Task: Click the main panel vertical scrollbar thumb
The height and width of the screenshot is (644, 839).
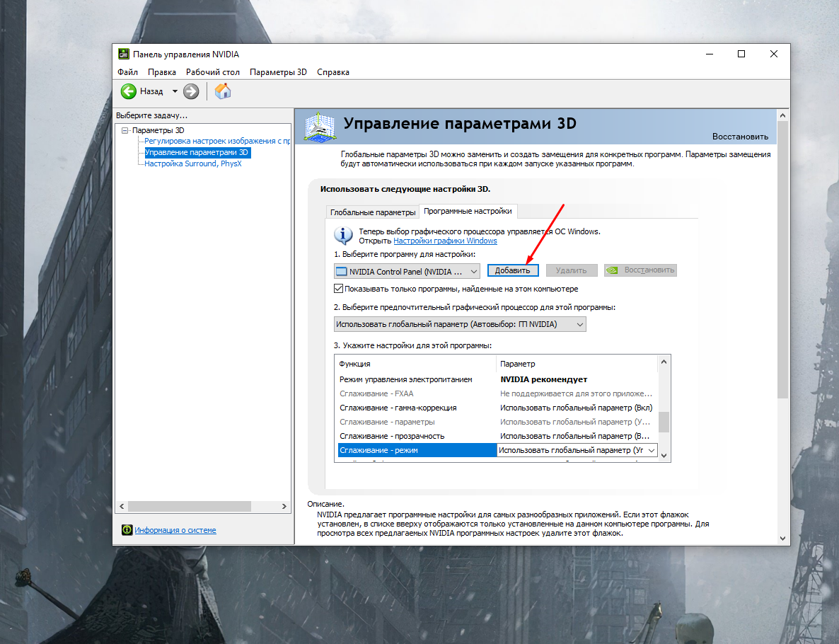Action: (783, 260)
